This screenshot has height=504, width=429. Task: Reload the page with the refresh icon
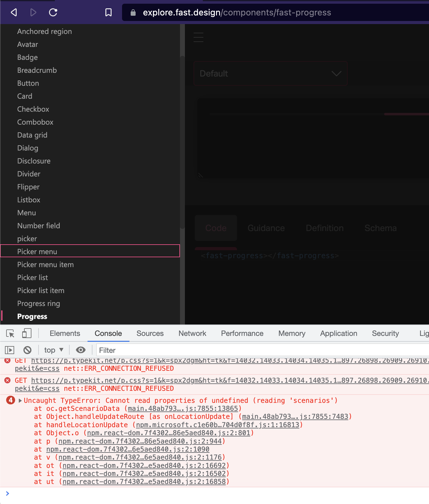(53, 12)
